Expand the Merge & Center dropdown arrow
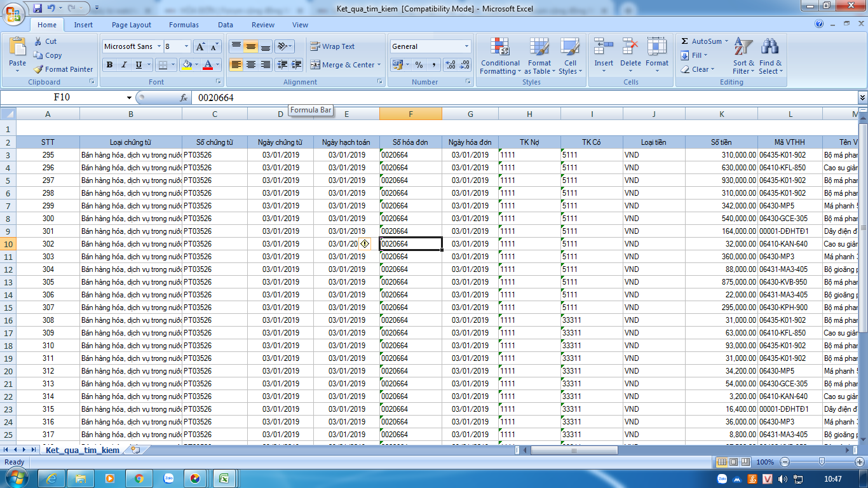The image size is (868, 488). pos(379,65)
